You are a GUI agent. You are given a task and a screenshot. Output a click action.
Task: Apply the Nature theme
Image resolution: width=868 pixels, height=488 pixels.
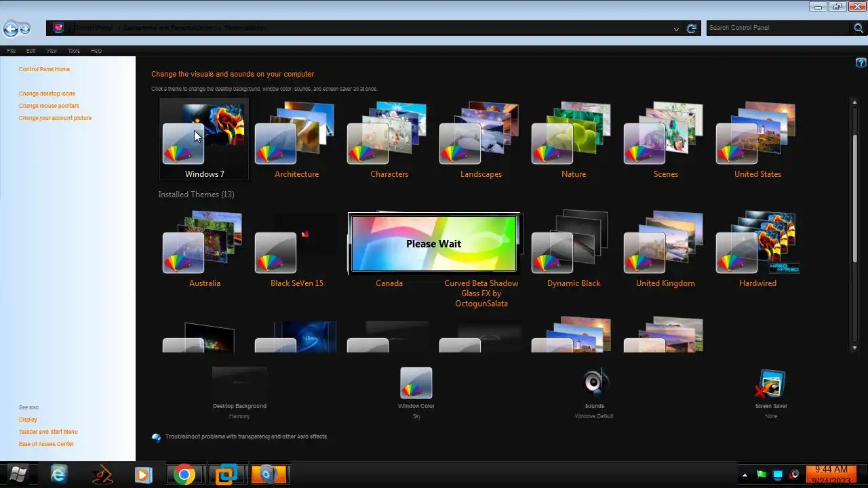(573, 139)
